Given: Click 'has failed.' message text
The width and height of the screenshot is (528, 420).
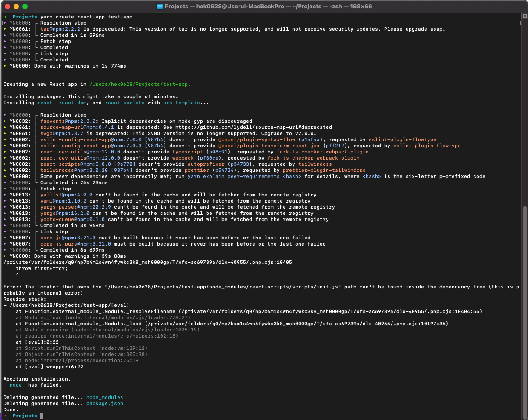Looking at the screenshot, I should tap(45, 385).
